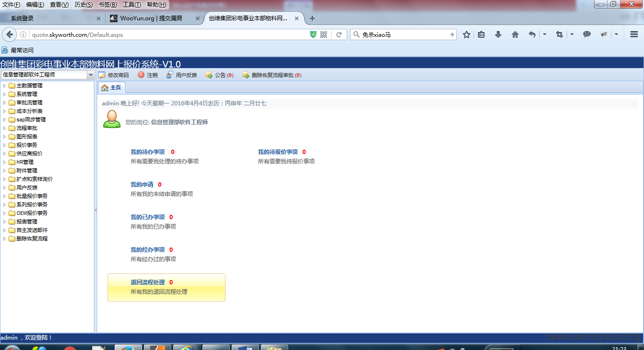Expand the 供应商报价 tree node arrow
The width and height of the screenshot is (644, 350).
tap(4, 154)
